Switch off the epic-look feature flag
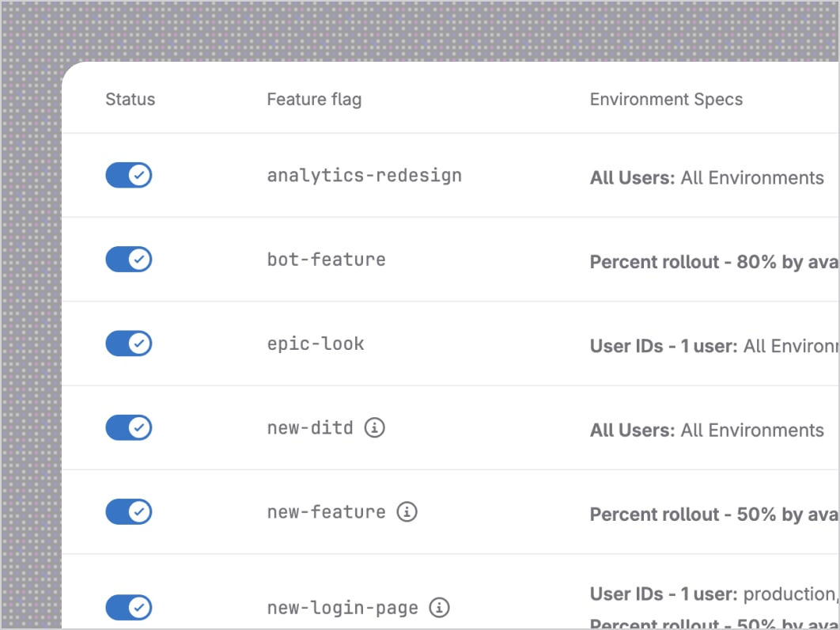This screenshot has height=630, width=840. (129, 343)
